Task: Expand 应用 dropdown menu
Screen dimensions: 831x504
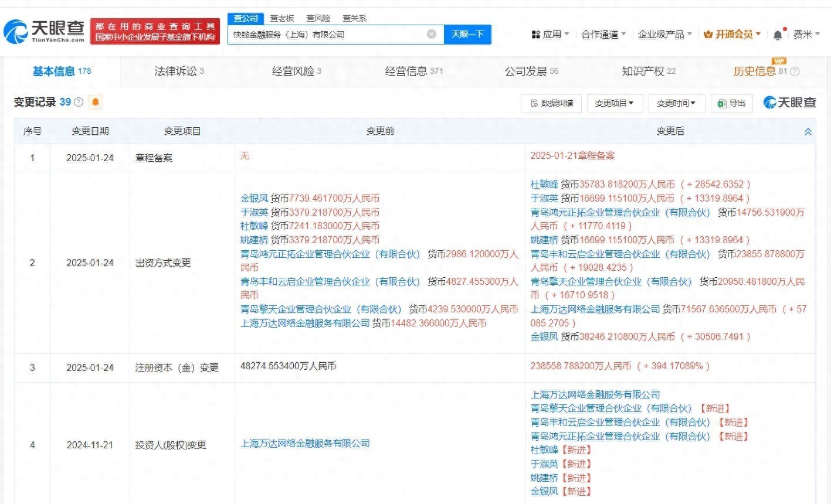Action: 550,35
